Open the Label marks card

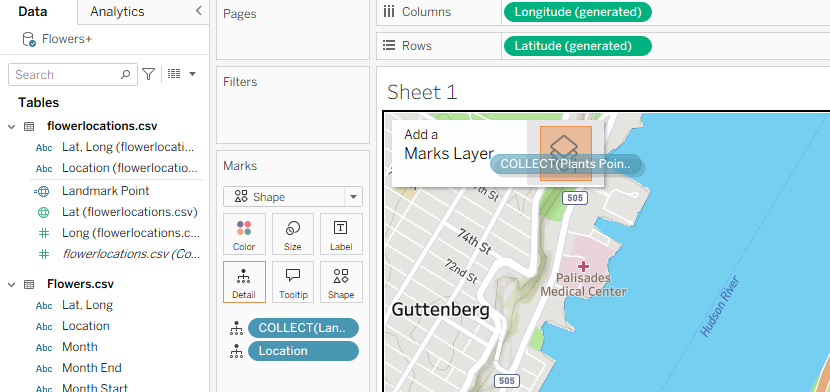[x=341, y=234]
